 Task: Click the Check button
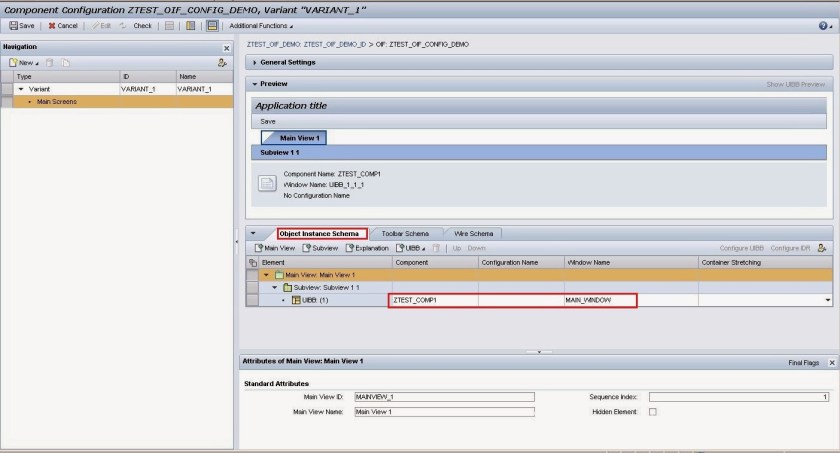(x=136, y=25)
